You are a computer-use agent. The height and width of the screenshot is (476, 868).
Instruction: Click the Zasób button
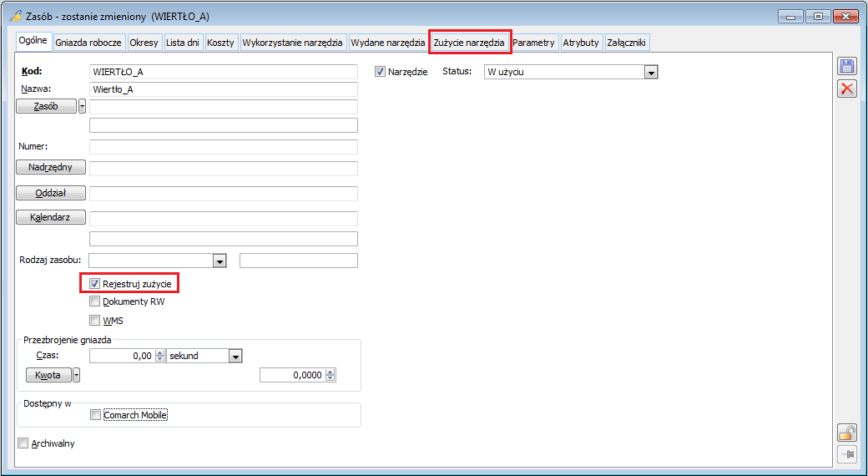pyautogui.click(x=46, y=106)
